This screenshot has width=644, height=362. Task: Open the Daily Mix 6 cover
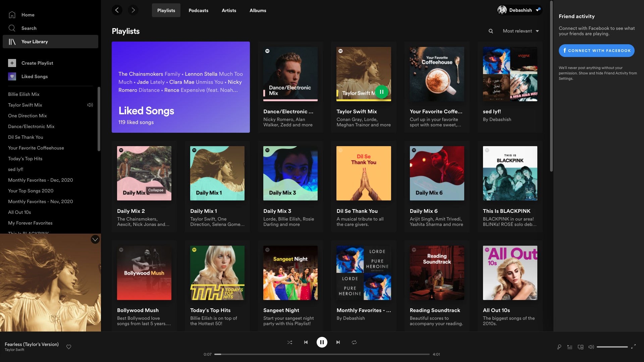coord(437,173)
